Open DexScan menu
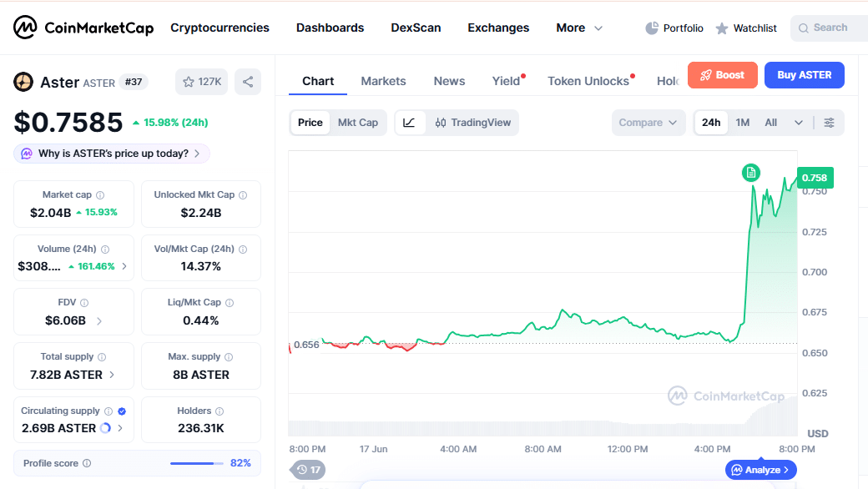The height and width of the screenshot is (489, 868). pyautogui.click(x=416, y=28)
